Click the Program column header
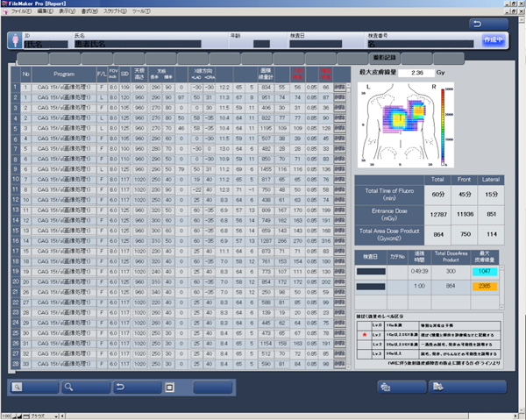 64,75
